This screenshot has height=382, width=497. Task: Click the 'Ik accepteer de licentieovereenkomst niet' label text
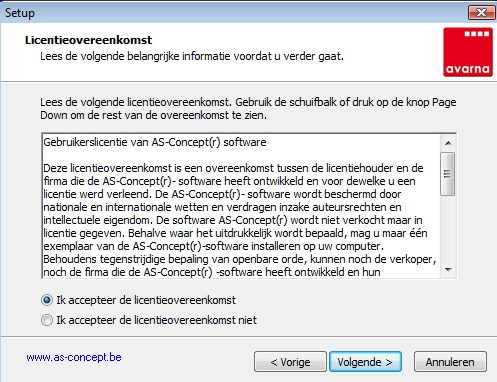tap(157, 320)
